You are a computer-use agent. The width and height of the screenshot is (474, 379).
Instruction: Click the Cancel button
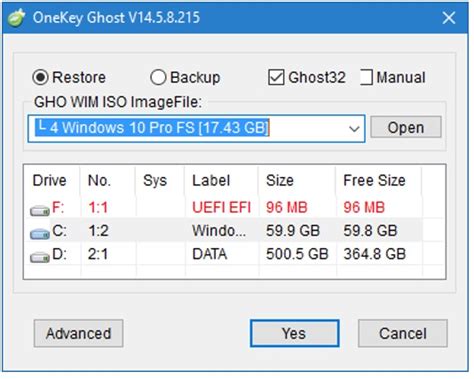pos(403,333)
